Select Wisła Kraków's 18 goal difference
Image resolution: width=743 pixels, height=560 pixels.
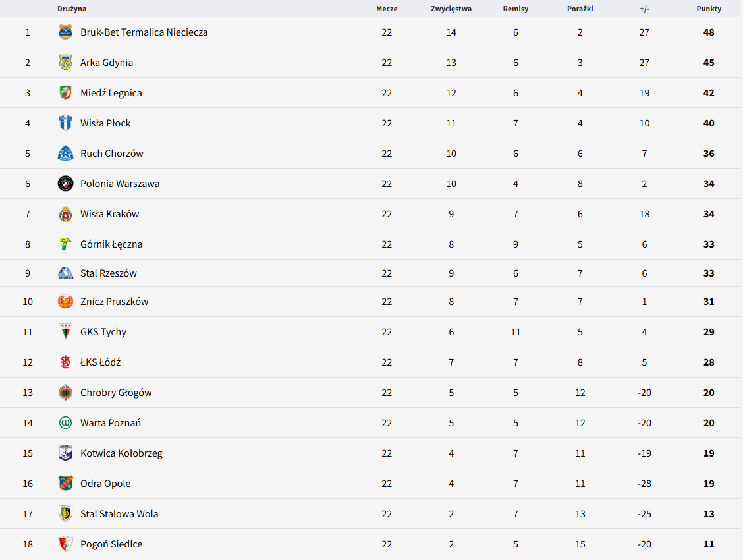(x=644, y=214)
